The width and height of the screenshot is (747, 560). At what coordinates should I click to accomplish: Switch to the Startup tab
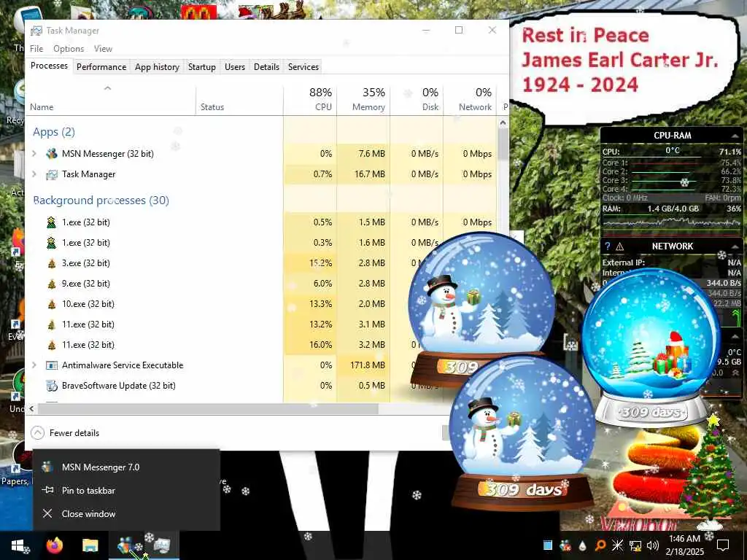tap(202, 66)
